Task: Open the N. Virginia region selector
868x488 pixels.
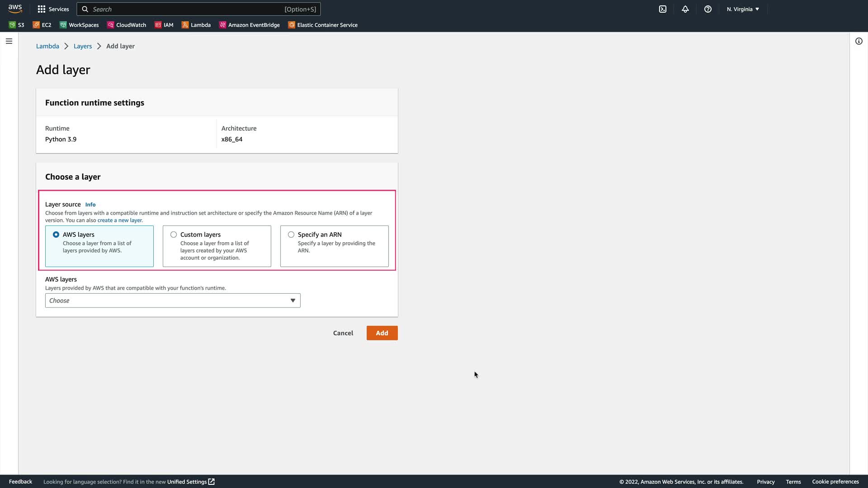Action: [743, 9]
